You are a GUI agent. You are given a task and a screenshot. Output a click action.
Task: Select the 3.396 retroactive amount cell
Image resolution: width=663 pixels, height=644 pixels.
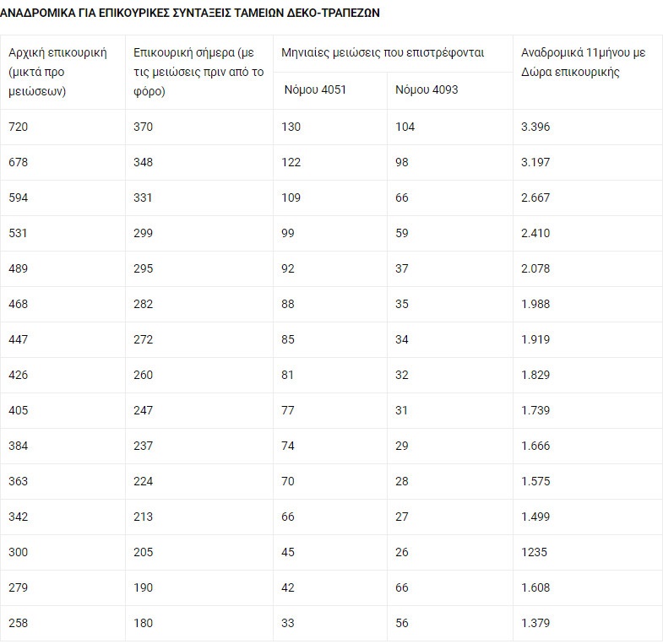(535, 127)
